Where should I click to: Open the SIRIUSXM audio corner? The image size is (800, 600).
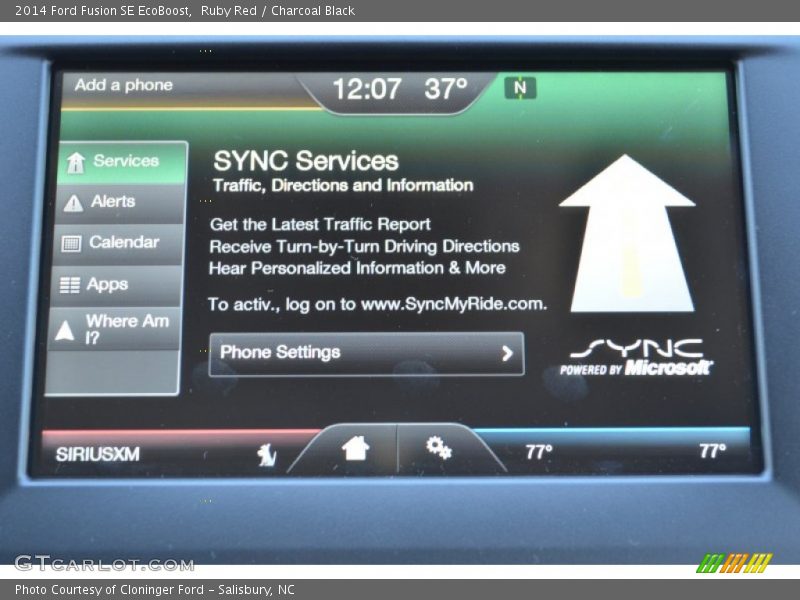pos(97,454)
